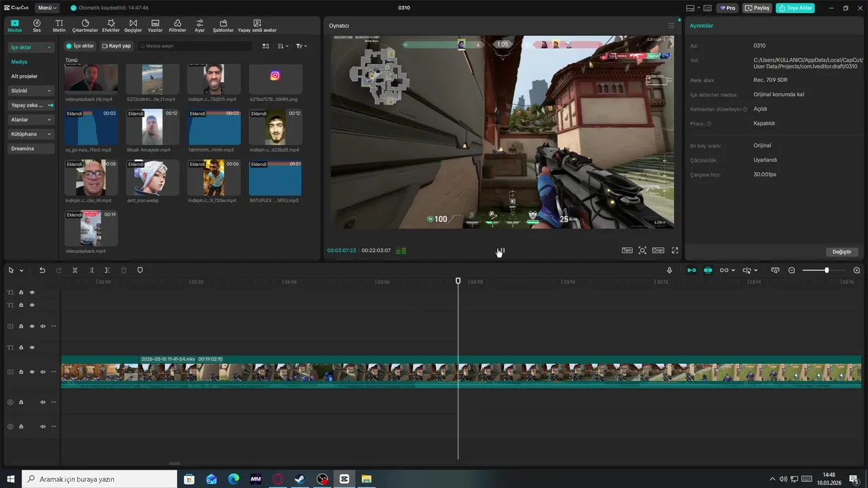Open the Filtreler filters tab
The height and width of the screenshot is (488, 868).
click(x=178, y=26)
